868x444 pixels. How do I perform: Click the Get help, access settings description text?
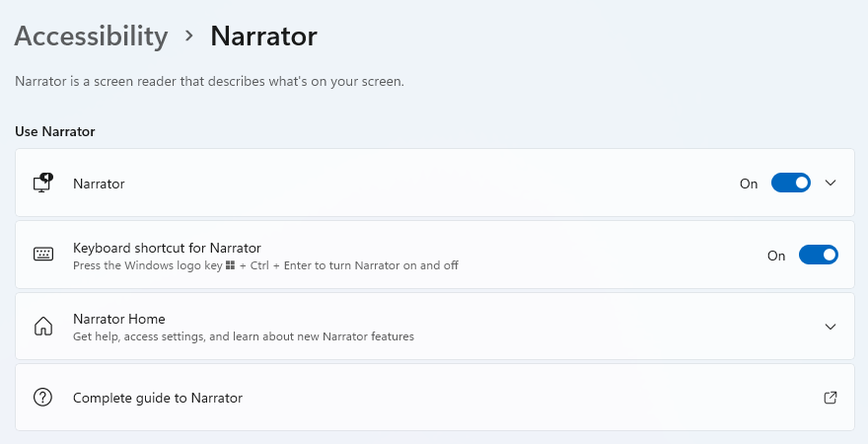pos(244,336)
